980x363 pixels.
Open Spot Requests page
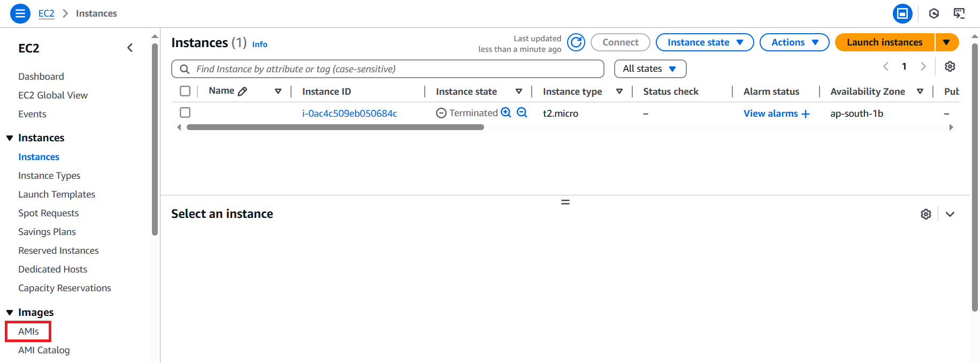48,213
